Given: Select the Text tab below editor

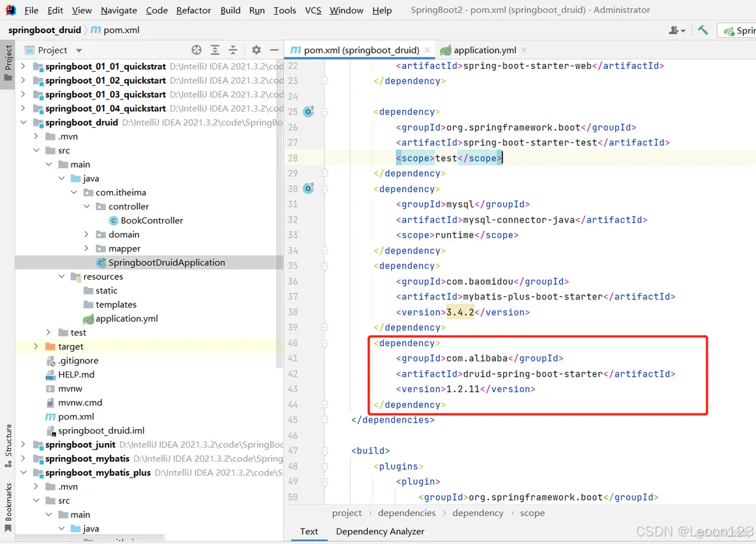Looking at the screenshot, I should click(308, 531).
